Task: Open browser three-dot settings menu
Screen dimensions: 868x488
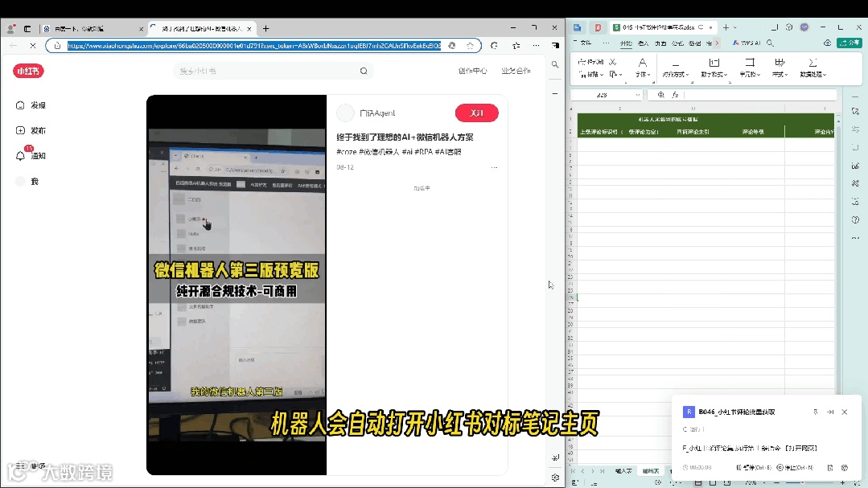Action: pyautogui.click(x=536, y=45)
